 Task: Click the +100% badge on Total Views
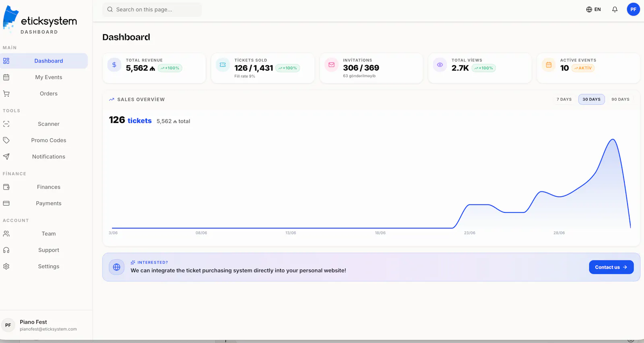pos(483,68)
